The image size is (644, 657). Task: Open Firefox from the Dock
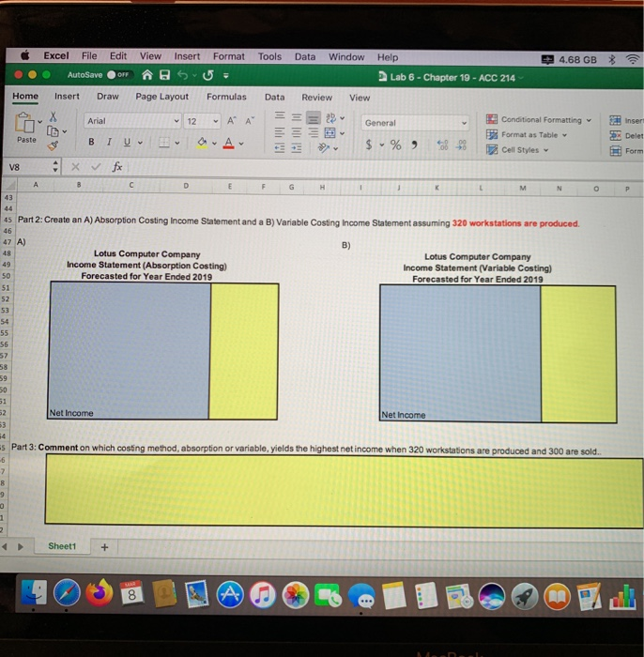(x=100, y=593)
